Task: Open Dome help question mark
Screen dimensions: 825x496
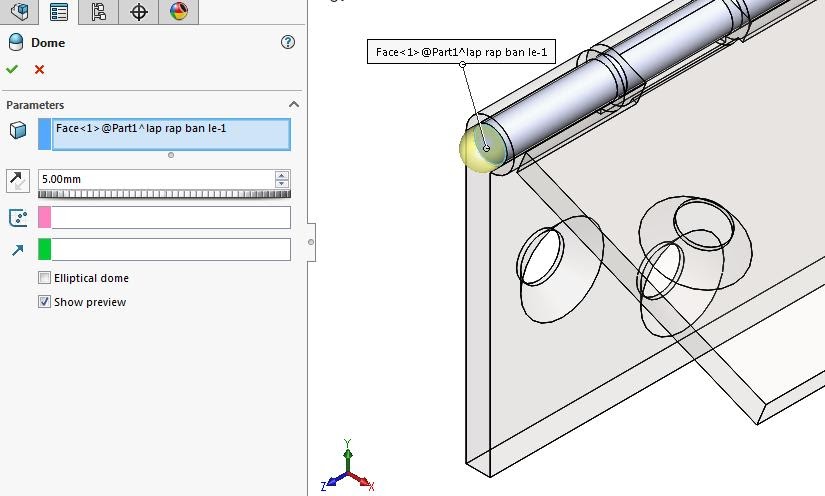Action: 288,42
